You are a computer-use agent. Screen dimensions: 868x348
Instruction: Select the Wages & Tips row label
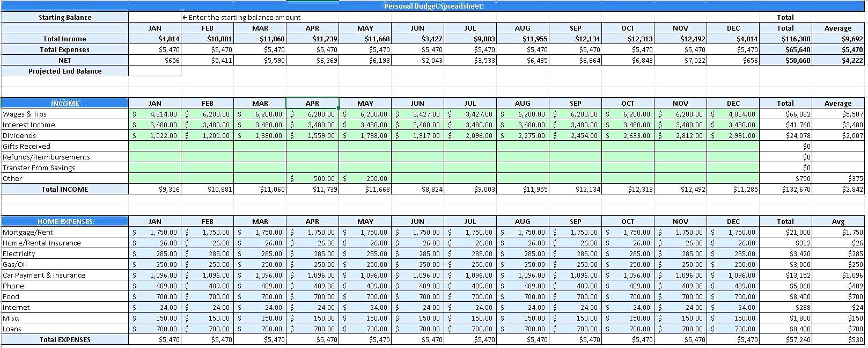[x=64, y=114]
